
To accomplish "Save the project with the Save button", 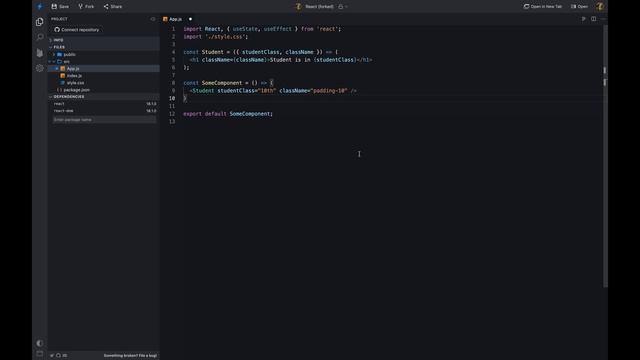I will [x=60, y=7].
